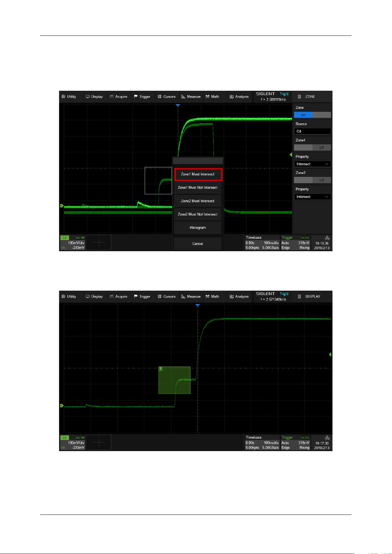Select blue trigger delay marker in ZONE screen

(x=178, y=105)
